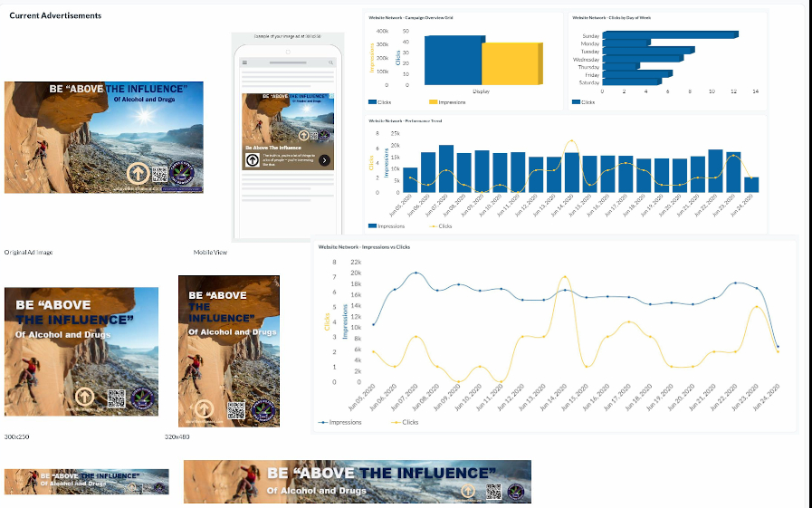This screenshot has height=508, width=812.
Task: Click the Tuesday bar in Clicks by Day chart
Action: click(648, 50)
